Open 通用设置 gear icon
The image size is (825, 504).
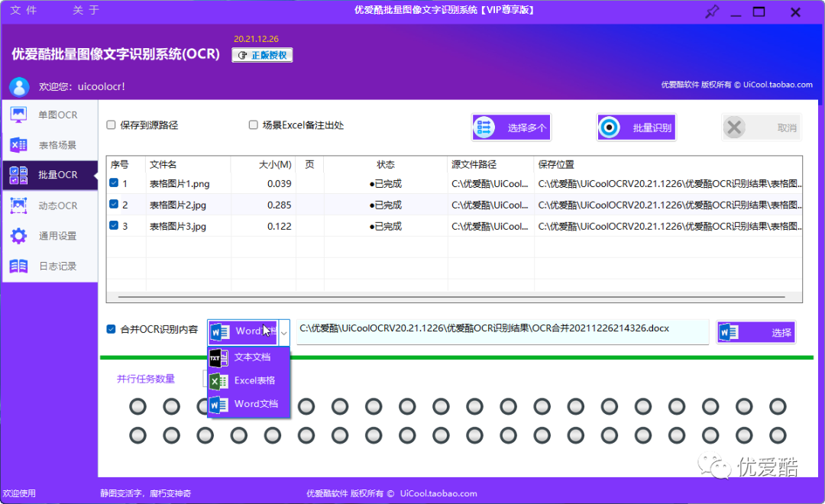click(18, 236)
